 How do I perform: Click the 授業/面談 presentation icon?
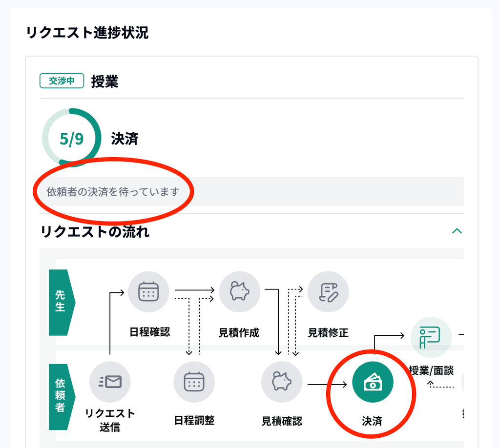tap(431, 337)
